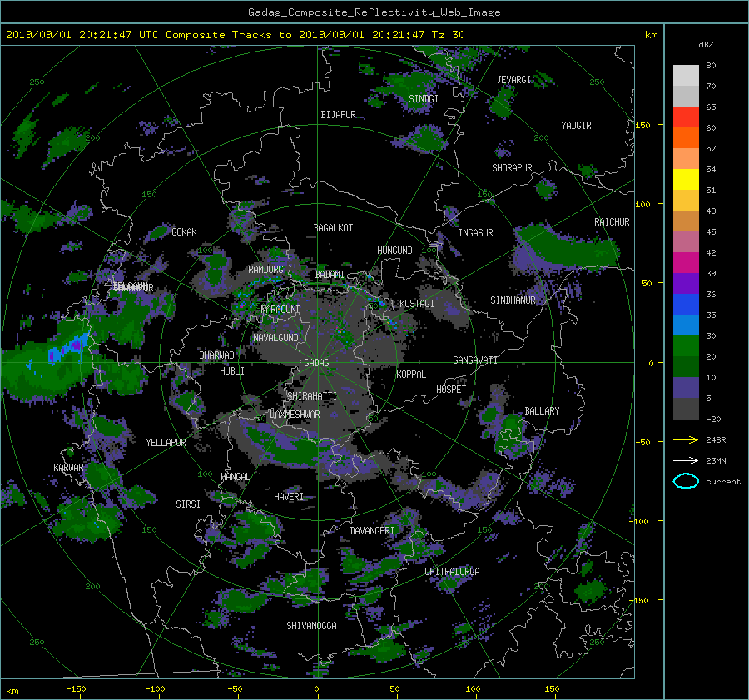The image size is (749, 700).
Task: Select the red 65 dBZ color swatch
Action: tap(686, 117)
